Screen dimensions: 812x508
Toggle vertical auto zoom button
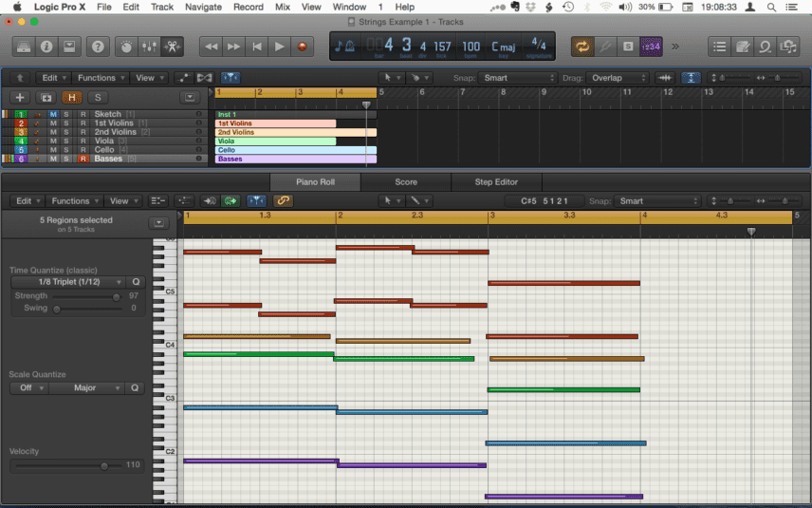click(x=691, y=78)
